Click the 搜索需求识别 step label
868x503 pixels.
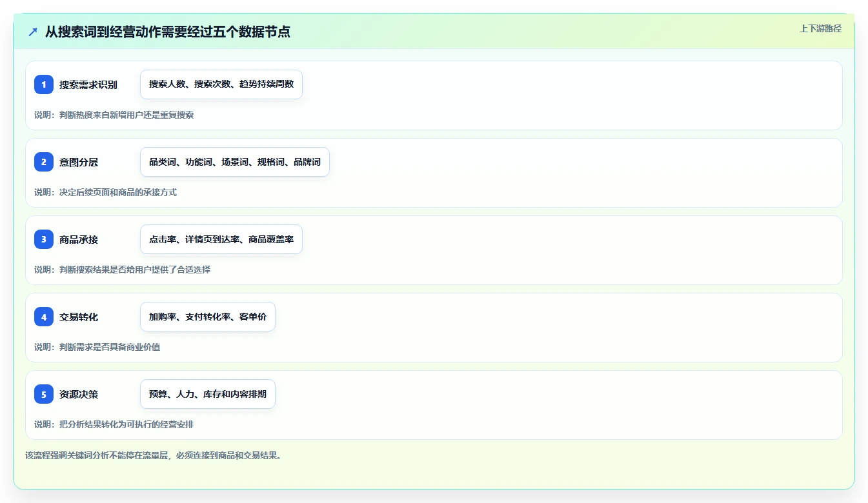pyautogui.click(x=88, y=84)
